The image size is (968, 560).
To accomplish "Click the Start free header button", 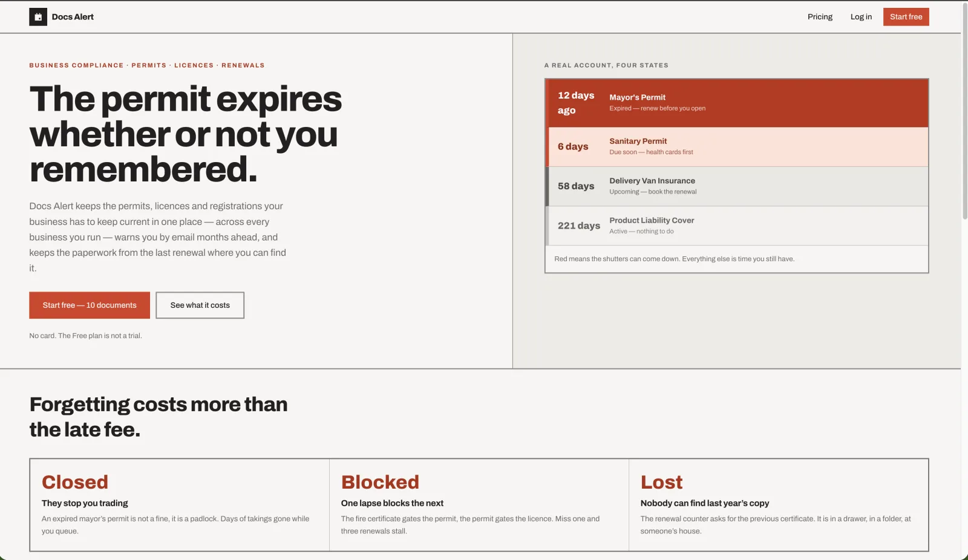I will 906,17.
